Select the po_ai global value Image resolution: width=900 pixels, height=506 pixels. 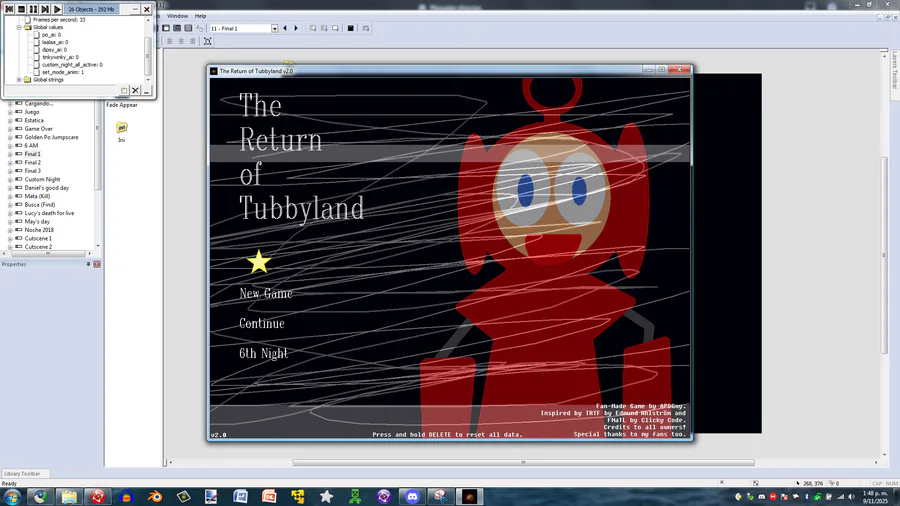[x=51, y=34]
